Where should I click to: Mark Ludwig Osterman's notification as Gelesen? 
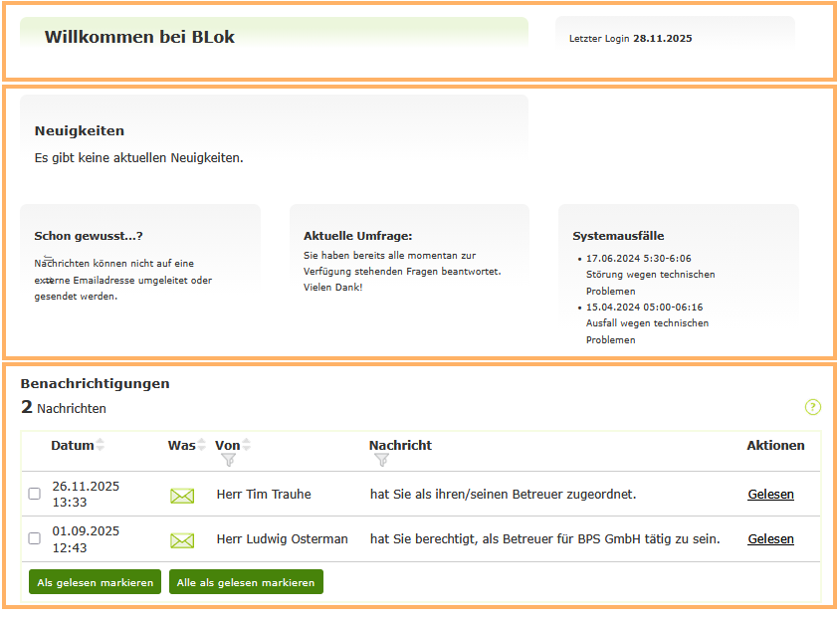click(x=770, y=538)
